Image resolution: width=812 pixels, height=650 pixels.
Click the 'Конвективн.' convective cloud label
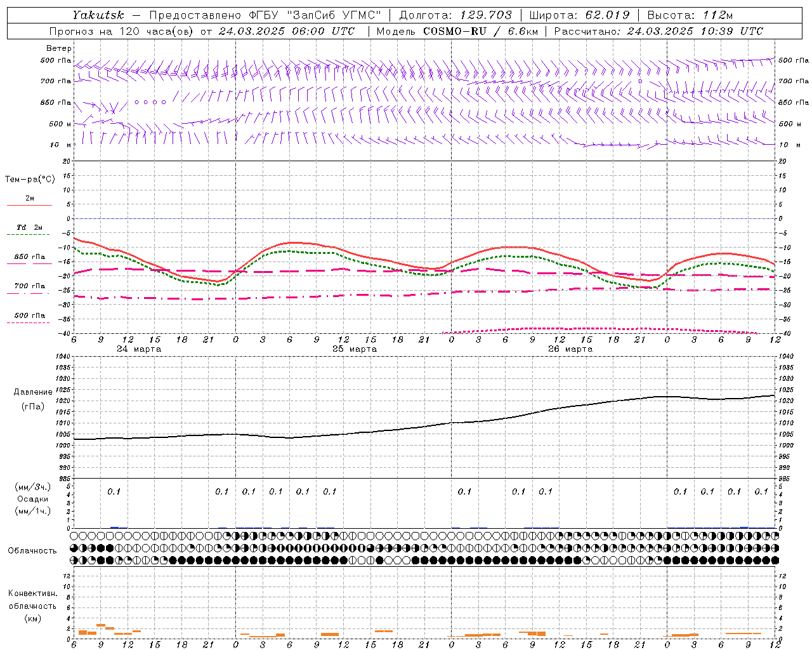(x=32, y=594)
